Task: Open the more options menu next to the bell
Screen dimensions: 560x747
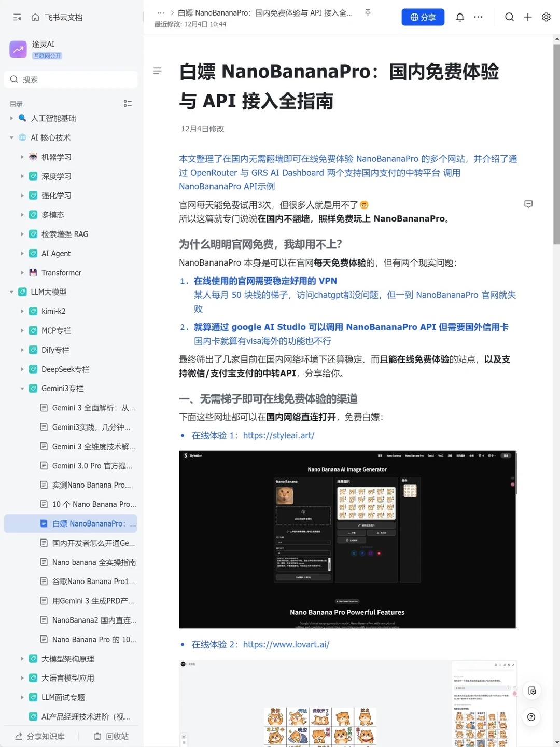Action: [478, 17]
